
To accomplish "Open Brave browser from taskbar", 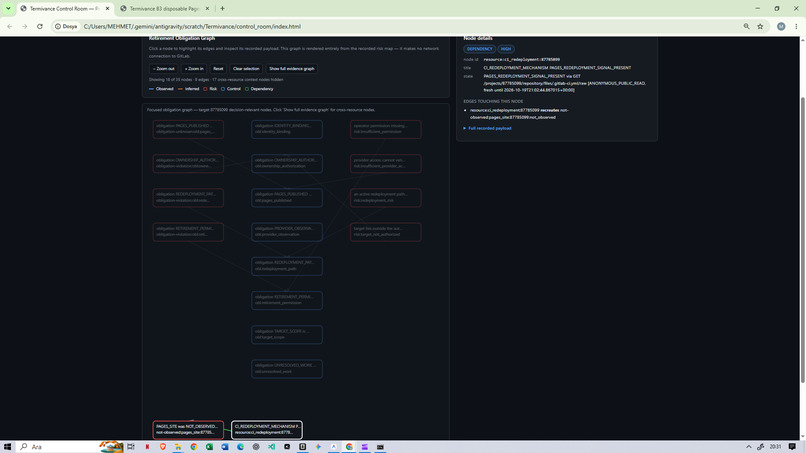I will pyautogui.click(x=162, y=447).
